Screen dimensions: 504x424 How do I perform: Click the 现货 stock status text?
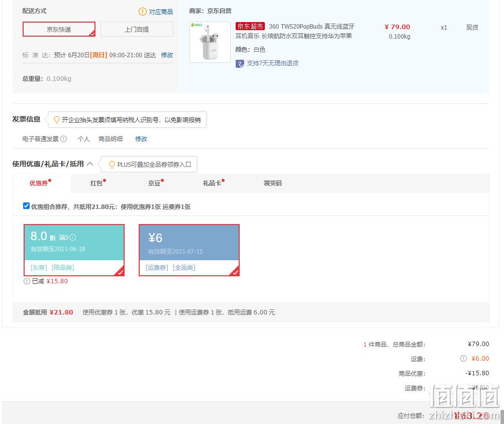pyautogui.click(x=472, y=27)
